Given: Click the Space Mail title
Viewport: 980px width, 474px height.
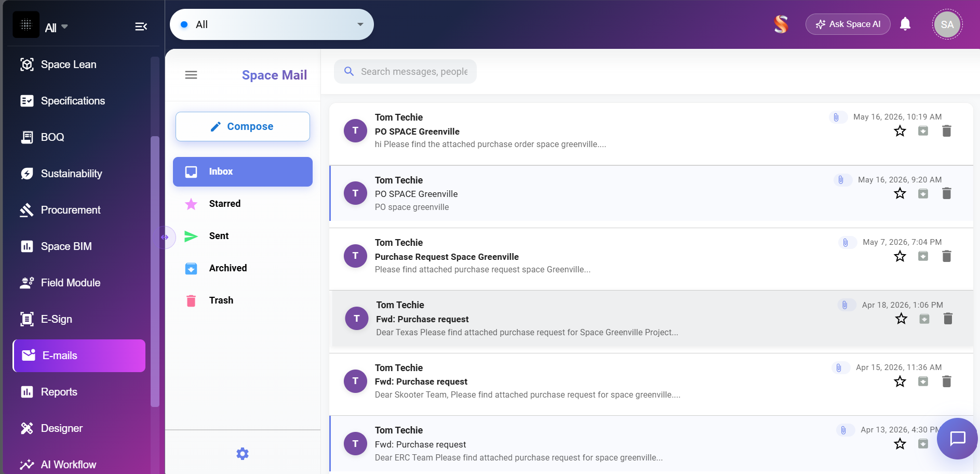Looking at the screenshot, I should point(274,75).
